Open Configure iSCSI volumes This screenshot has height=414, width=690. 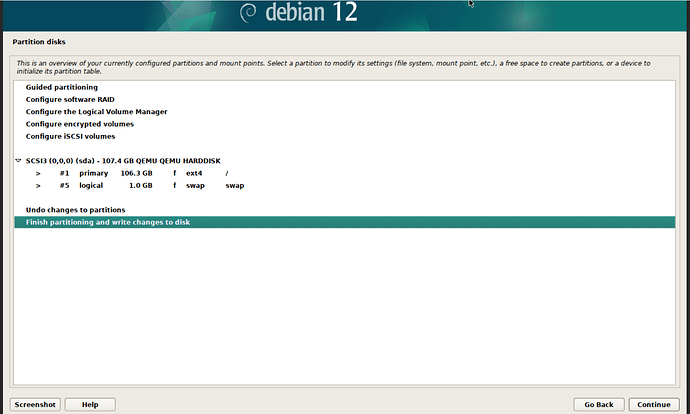[70, 136]
